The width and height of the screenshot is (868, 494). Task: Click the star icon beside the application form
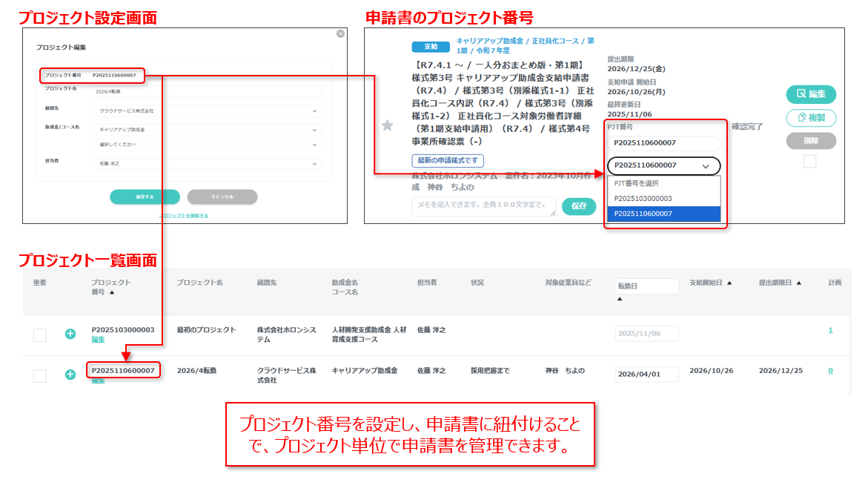[x=387, y=125]
